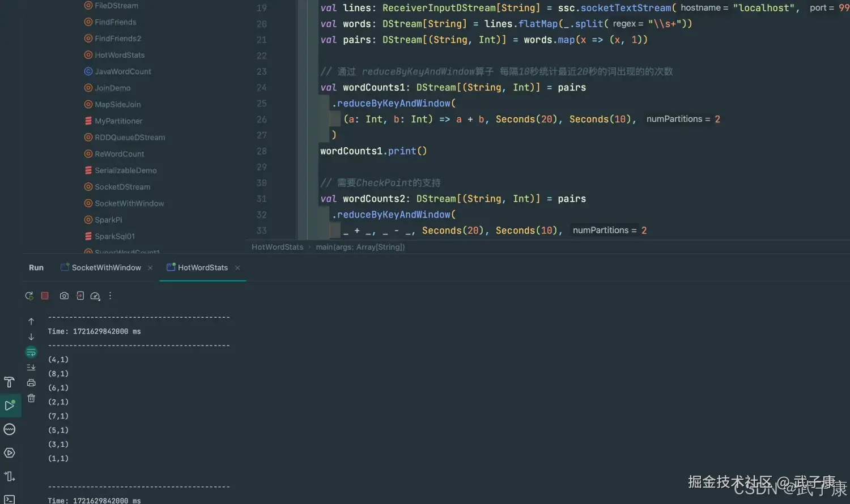Click line number 23 in gutter
Viewport: 850px width, 504px height.
coord(261,72)
